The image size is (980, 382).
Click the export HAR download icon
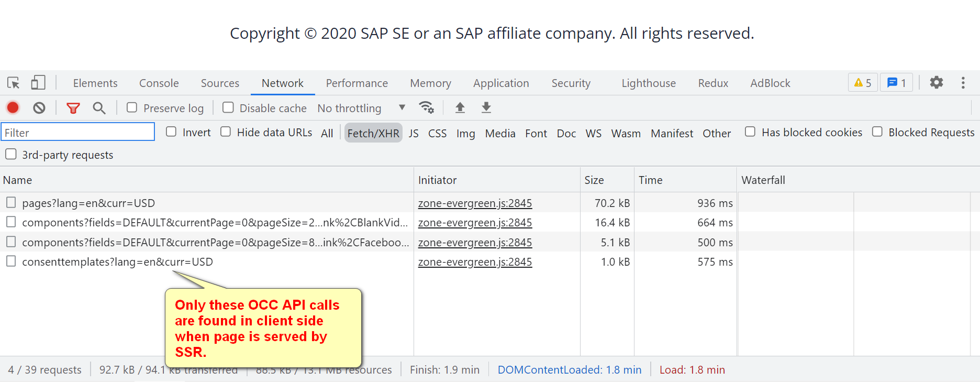coord(486,107)
